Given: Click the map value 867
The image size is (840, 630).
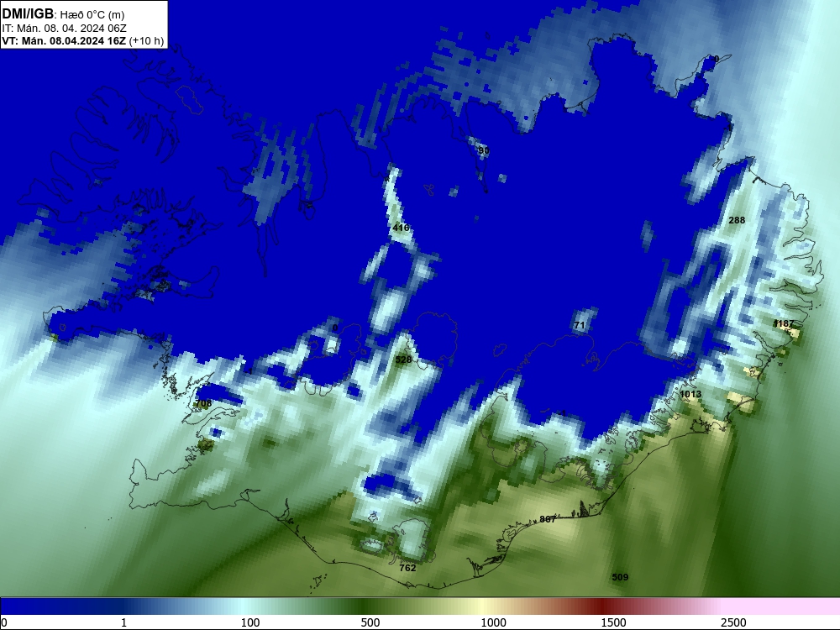Looking at the screenshot, I should pos(548,519).
